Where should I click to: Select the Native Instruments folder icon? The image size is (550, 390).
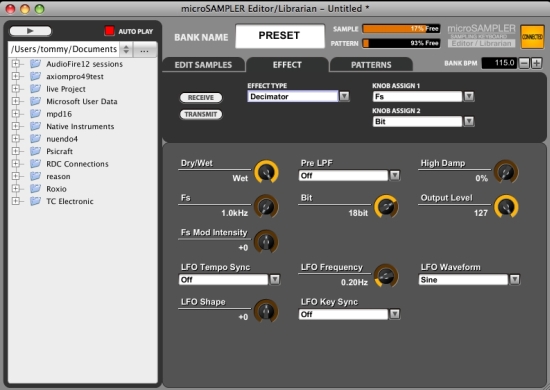coord(35,126)
